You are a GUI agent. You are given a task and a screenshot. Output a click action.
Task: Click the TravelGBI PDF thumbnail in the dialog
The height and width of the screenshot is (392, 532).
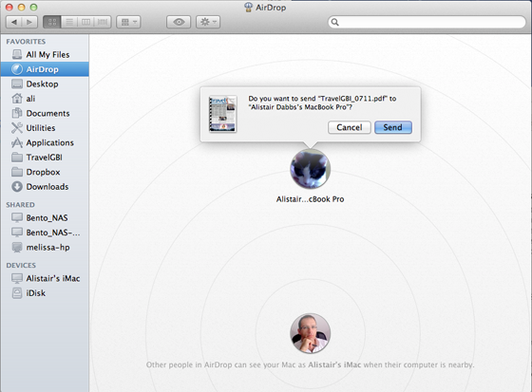coord(222,114)
